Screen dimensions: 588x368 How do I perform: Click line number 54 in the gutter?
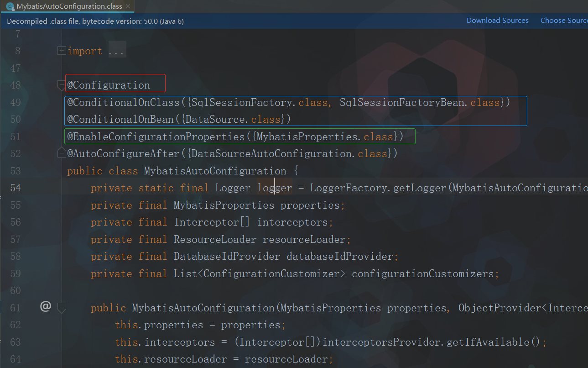click(16, 188)
